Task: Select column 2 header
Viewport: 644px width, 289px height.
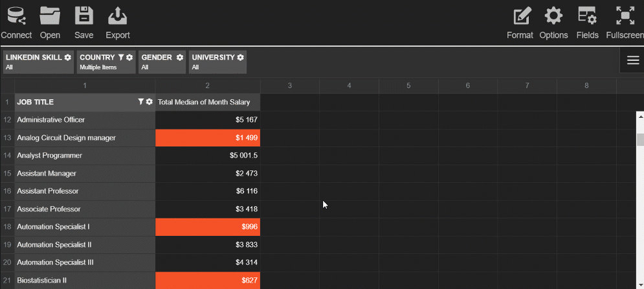Action: coord(208,86)
